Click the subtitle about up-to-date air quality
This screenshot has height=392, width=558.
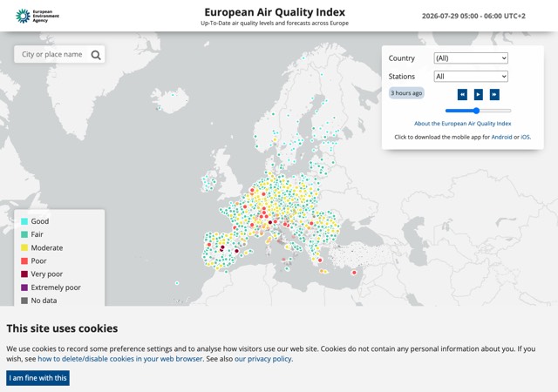pos(275,24)
